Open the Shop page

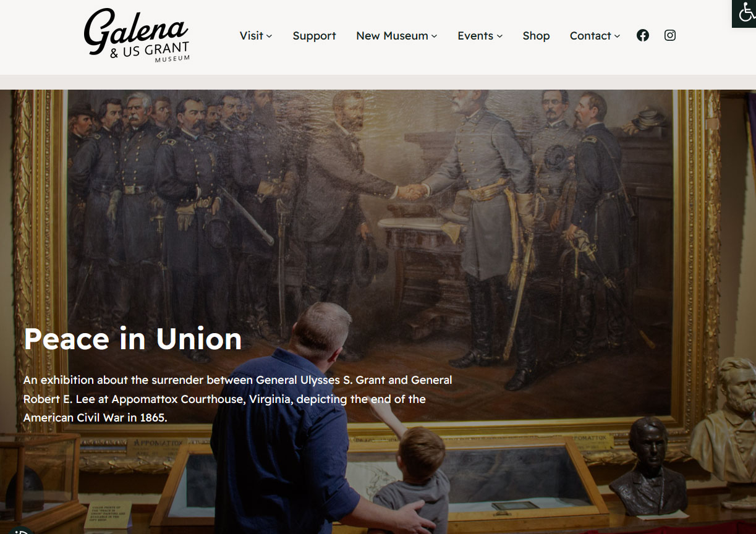click(536, 36)
